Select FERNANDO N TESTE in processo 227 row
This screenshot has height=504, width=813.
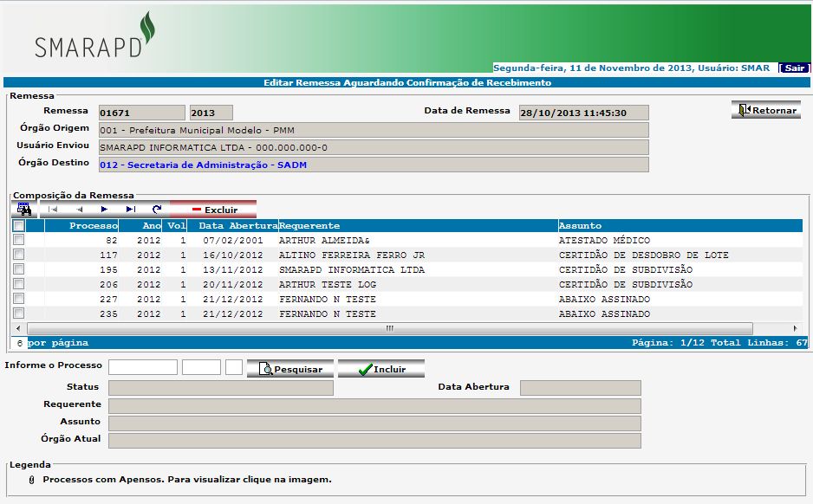pos(328,300)
